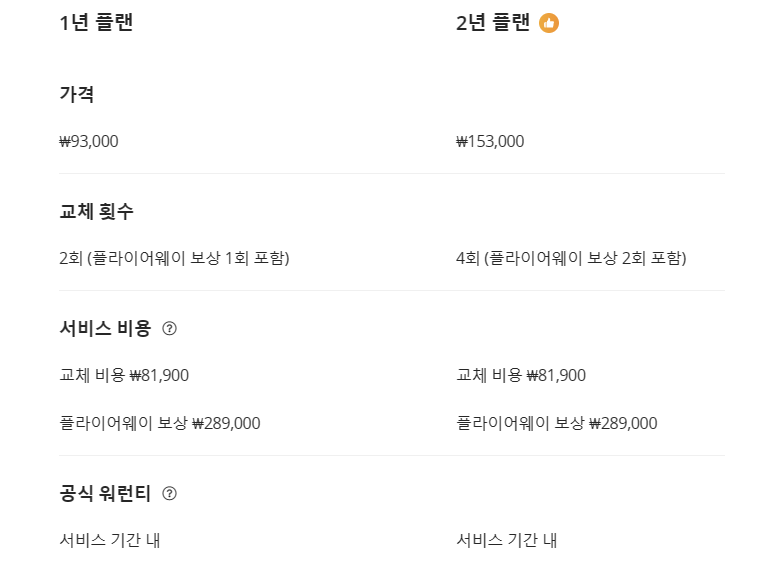The width and height of the screenshot is (782, 573).
Task: Select the 1년 플랜 heading
Action: [x=96, y=22]
